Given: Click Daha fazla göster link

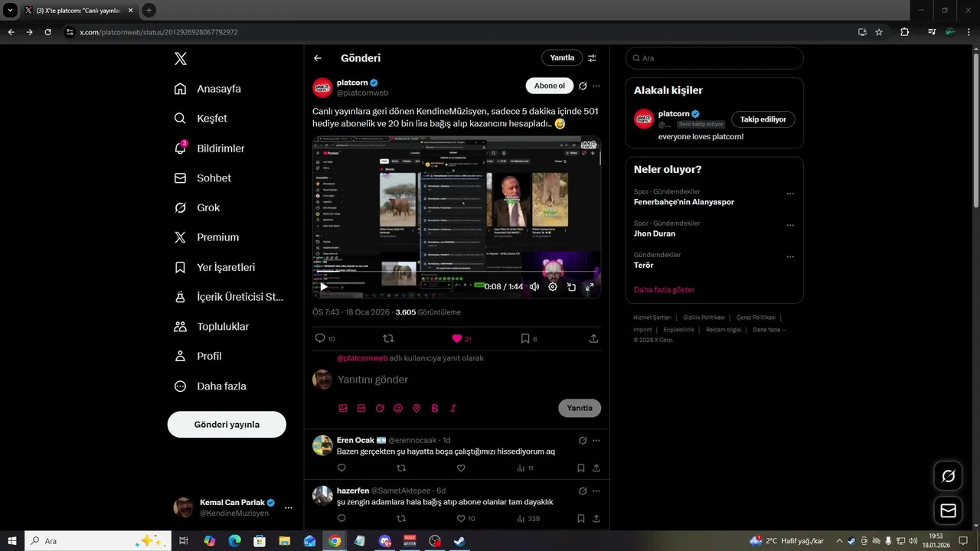Looking at the screenshot, I should (x=664, y=290).
